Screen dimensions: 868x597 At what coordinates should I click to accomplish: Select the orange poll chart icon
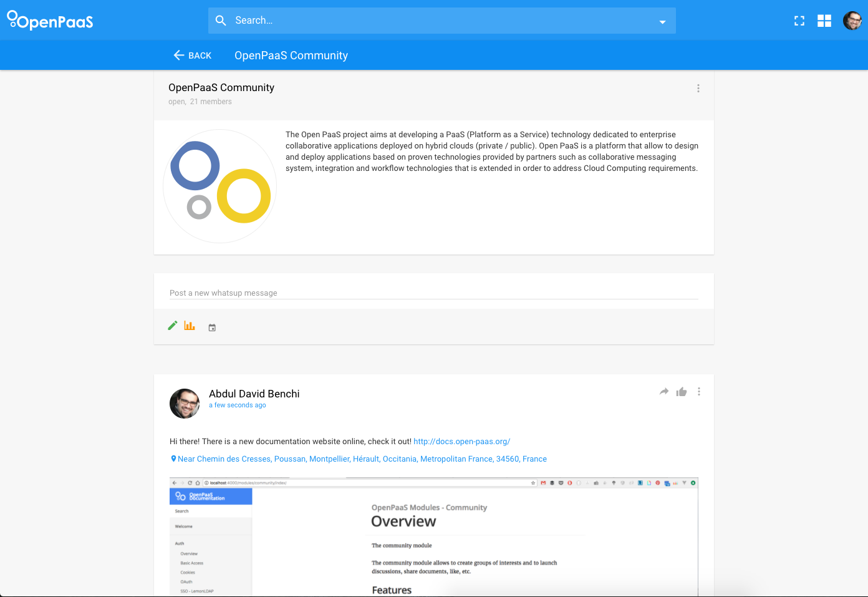[x=190, y=326]
